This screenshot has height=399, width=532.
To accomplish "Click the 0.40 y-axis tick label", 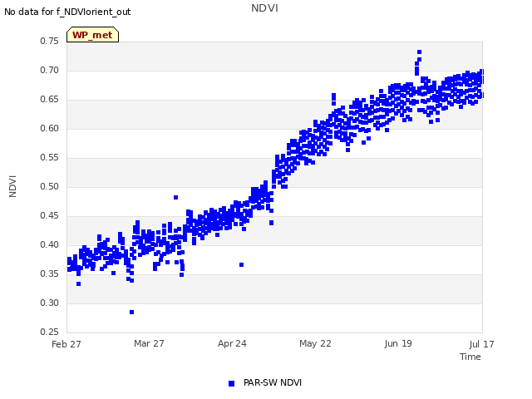I will (x=50, y=244).
